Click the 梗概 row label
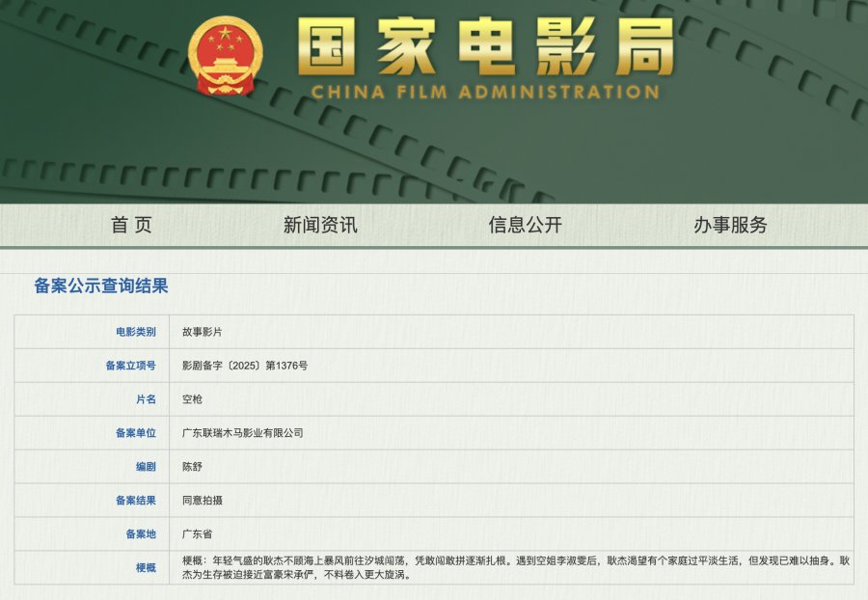This screenshot has width=868, height=600. pos(145,567)
